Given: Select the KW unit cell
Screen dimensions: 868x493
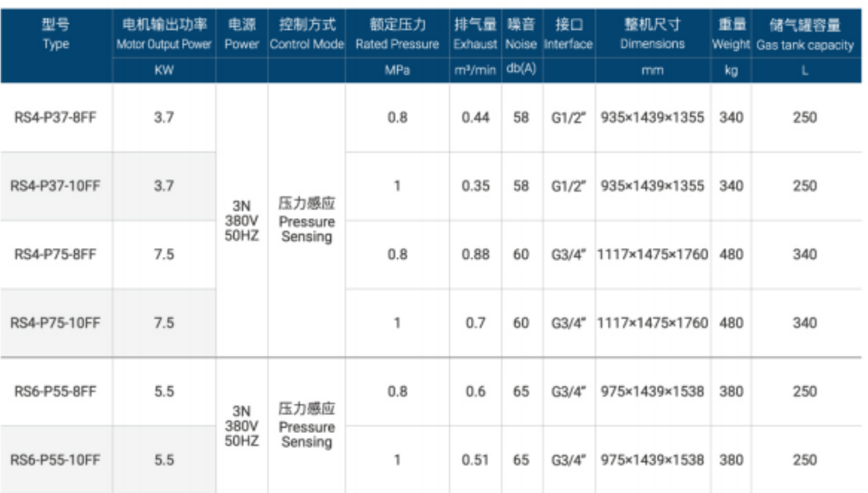Looking at the screenshot, I should 164,70.
